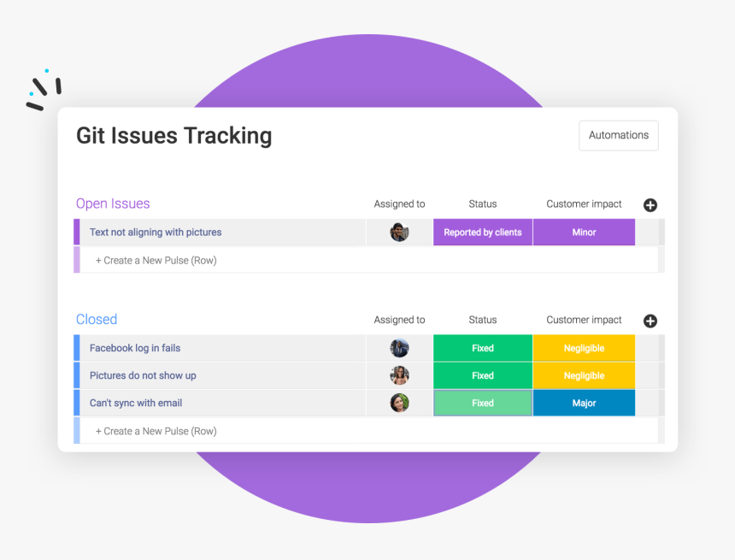
Task: Open the Fixed status dropdown for Facebook log in fails
Action: pyautogui.click(x=482, y=348)
